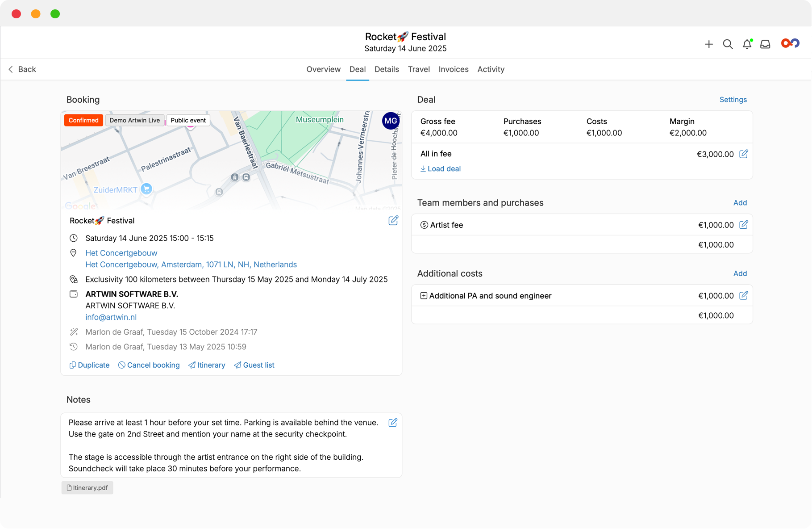Click the plus icon in top bar
This screenshot has width=812, height=529.
(x=708, y=44)
